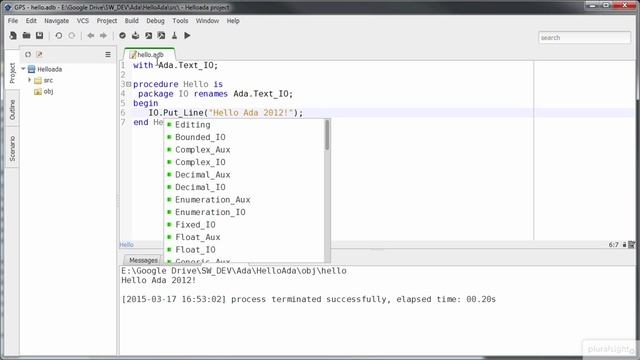Click the edit project properties icon
This screenshot has width=640, height=360.
(x=39, y=54)
